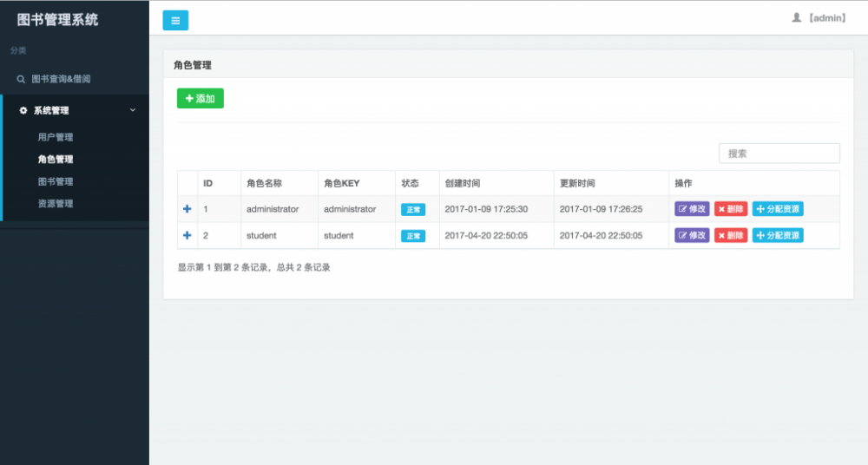
Task: Click 删除 for the administrator role
Action: 731,209
